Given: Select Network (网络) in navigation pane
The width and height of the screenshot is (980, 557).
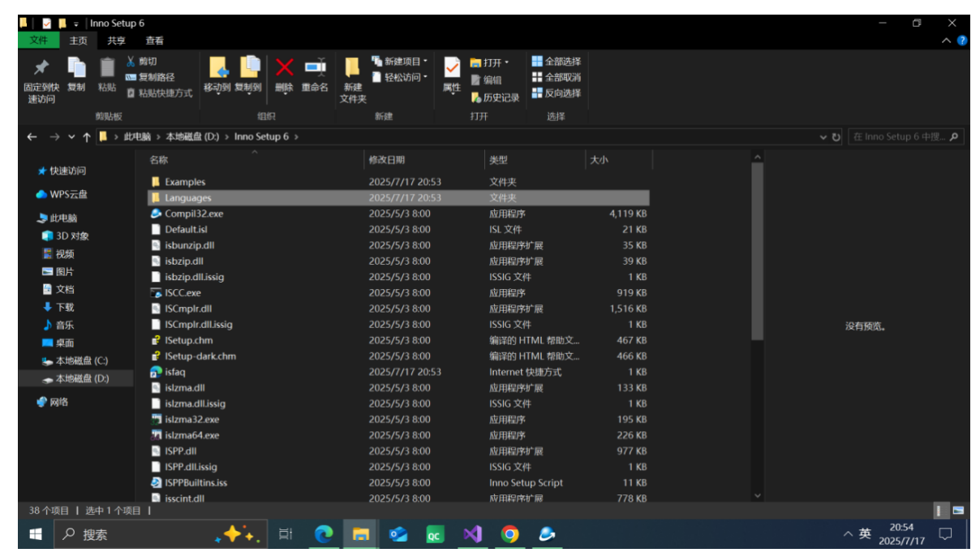Looking at the screenshot, I should coord(58,402).
